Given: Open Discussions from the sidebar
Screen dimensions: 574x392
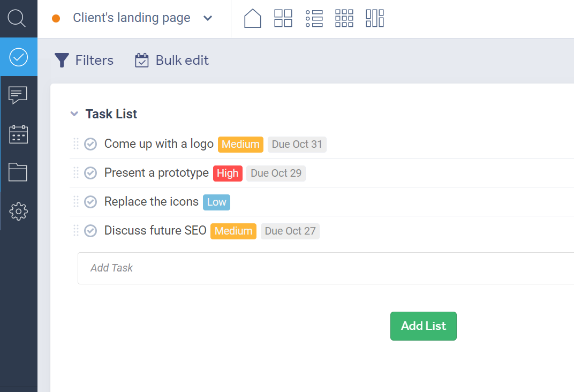Looking at the screenshot, I should pos(18,95).
